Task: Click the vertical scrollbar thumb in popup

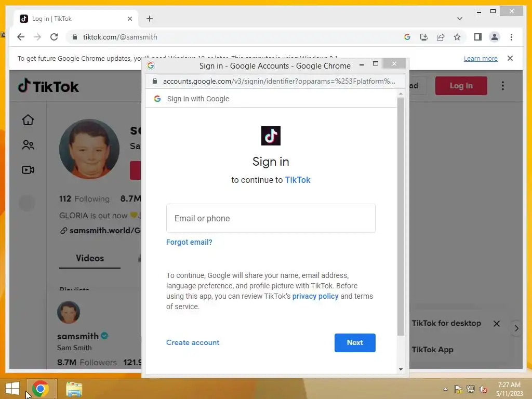Action: click(x=401, y=217)
